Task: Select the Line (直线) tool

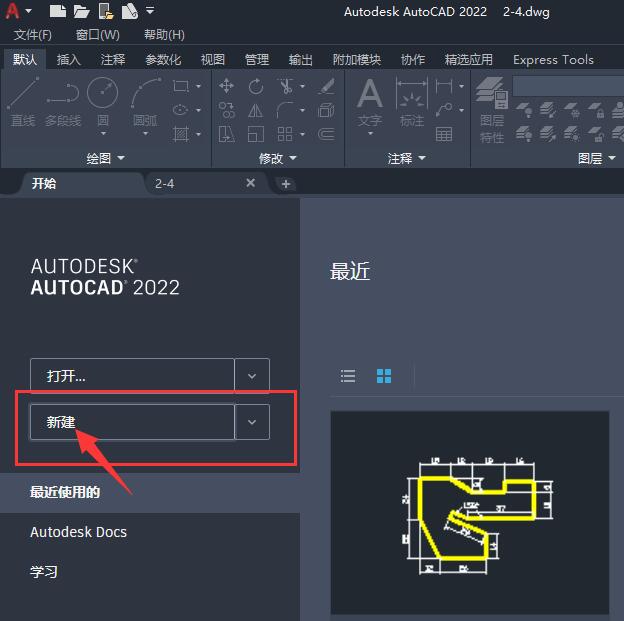Action: [x=23, y=102]
